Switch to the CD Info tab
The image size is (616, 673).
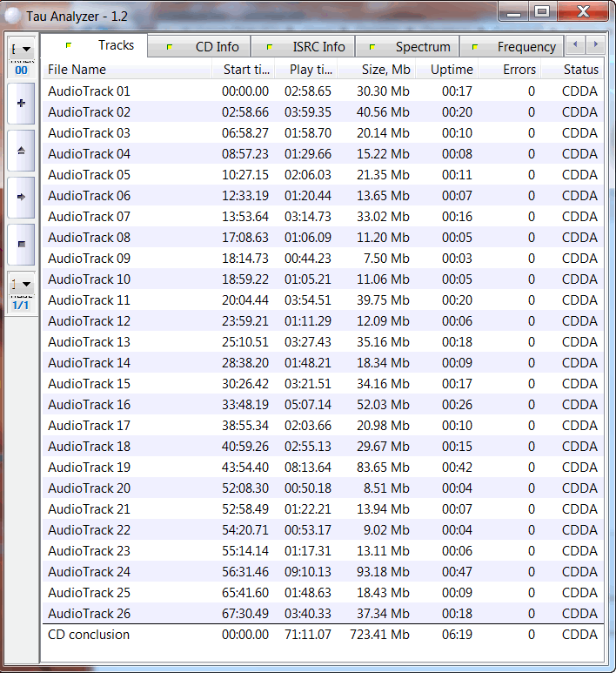207,47
